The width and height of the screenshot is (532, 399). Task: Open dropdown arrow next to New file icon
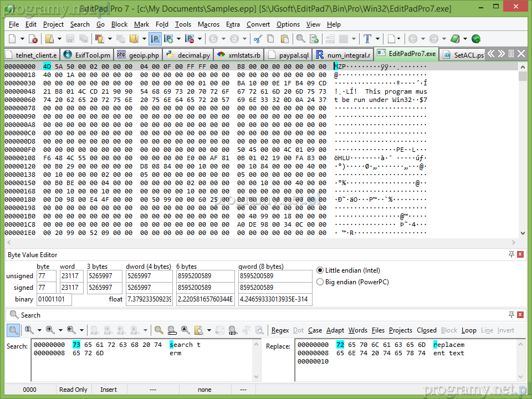[x=23, y=39]
